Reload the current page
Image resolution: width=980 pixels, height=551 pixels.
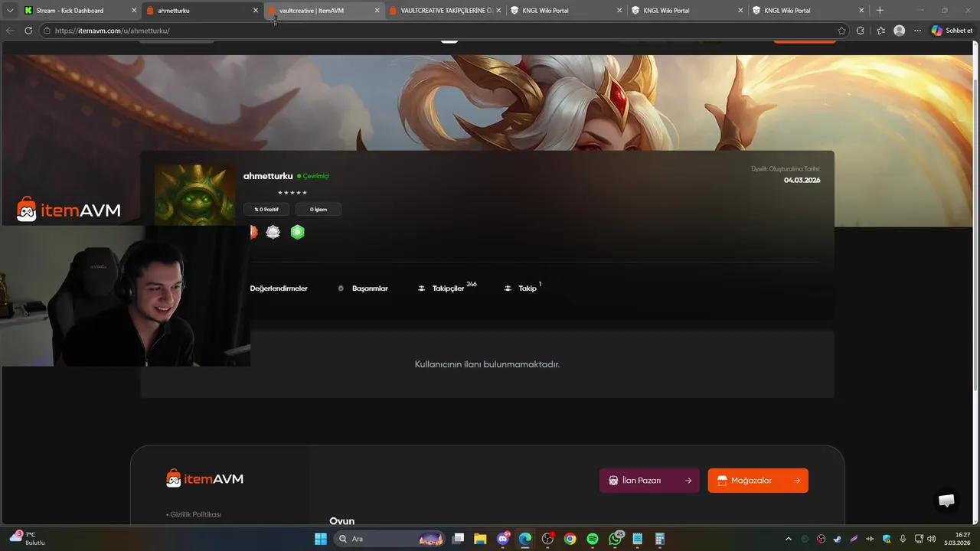28,31
